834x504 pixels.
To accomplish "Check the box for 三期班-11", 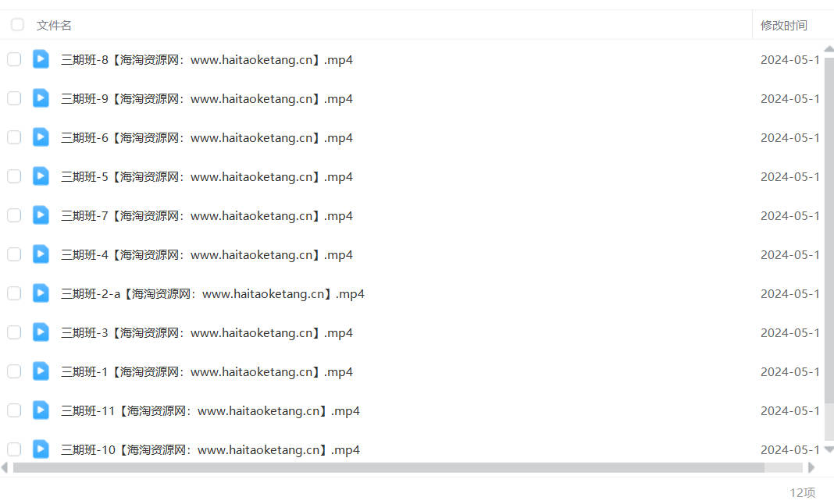I will [x=14, y=410].
